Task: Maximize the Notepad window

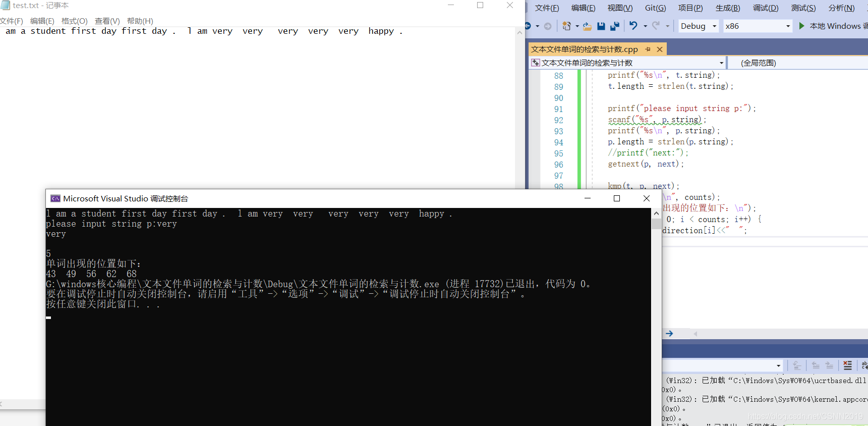Action: point(480,5)
